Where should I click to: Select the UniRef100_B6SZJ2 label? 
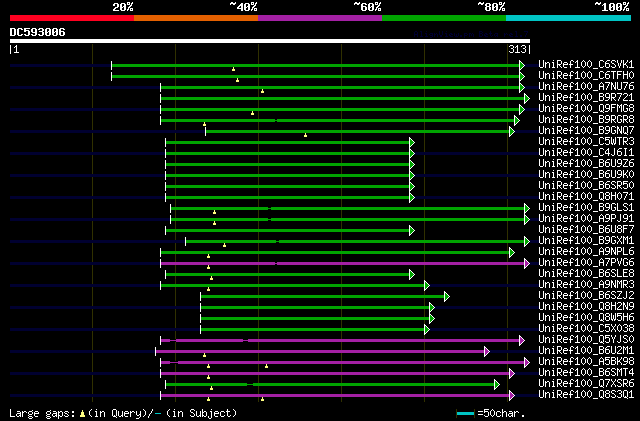pos(586,296)
